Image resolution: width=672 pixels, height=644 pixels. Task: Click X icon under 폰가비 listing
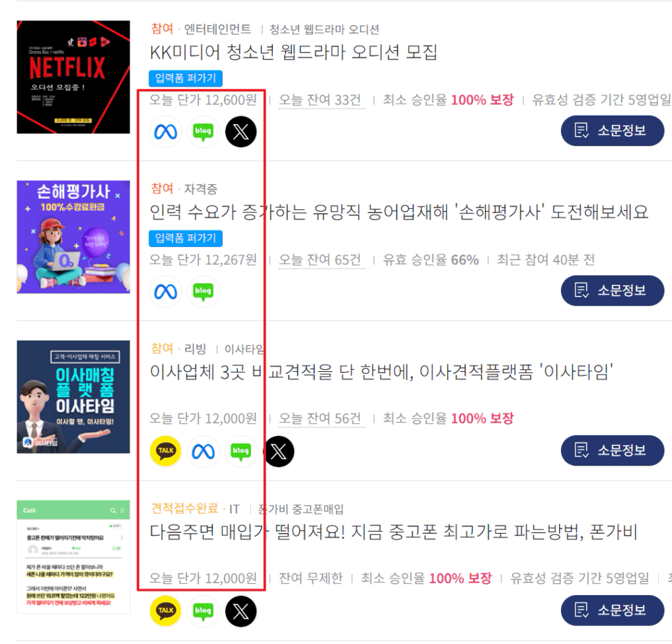tap(241, 611)
